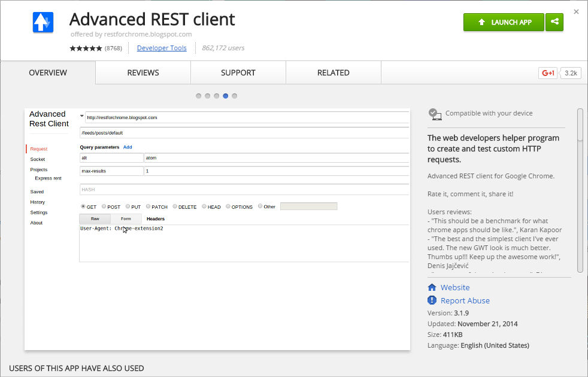The width and height of the screenshot is (588, 377).
Task: Switch to the Reviews tab
Action: pyautogui.click(x=143, y=72)
